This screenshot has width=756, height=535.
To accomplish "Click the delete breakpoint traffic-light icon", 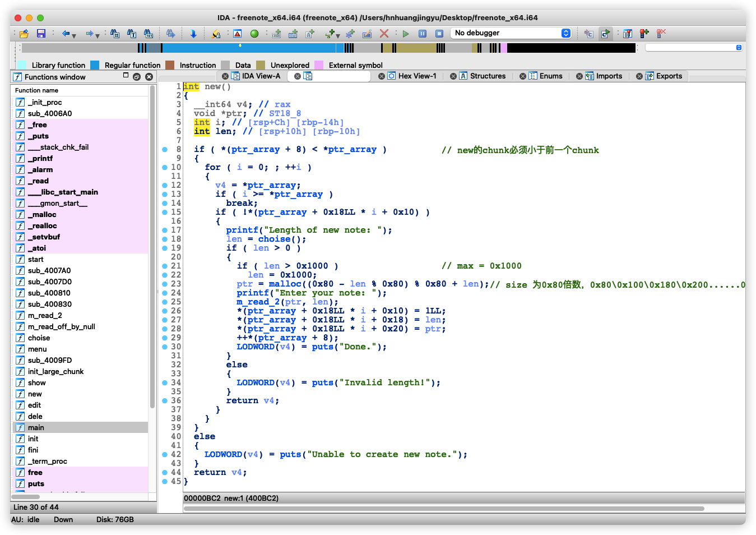I will point(661,34).
